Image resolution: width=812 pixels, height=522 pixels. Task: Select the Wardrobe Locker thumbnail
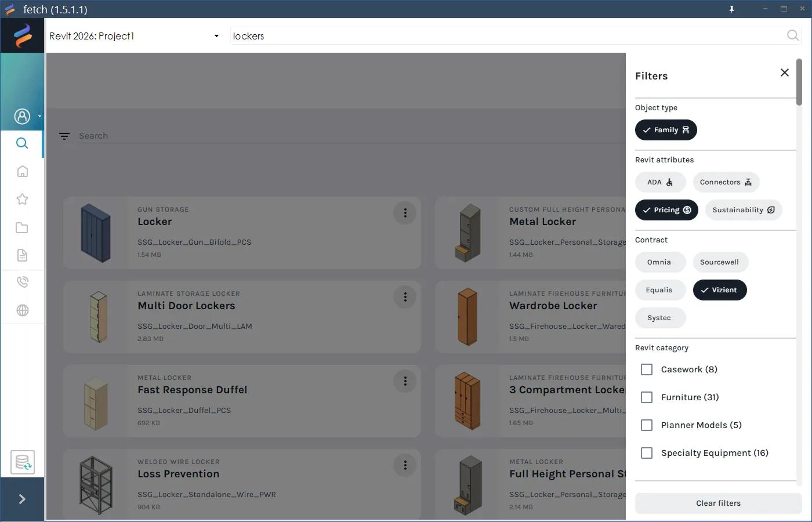(x=467, y=317)
